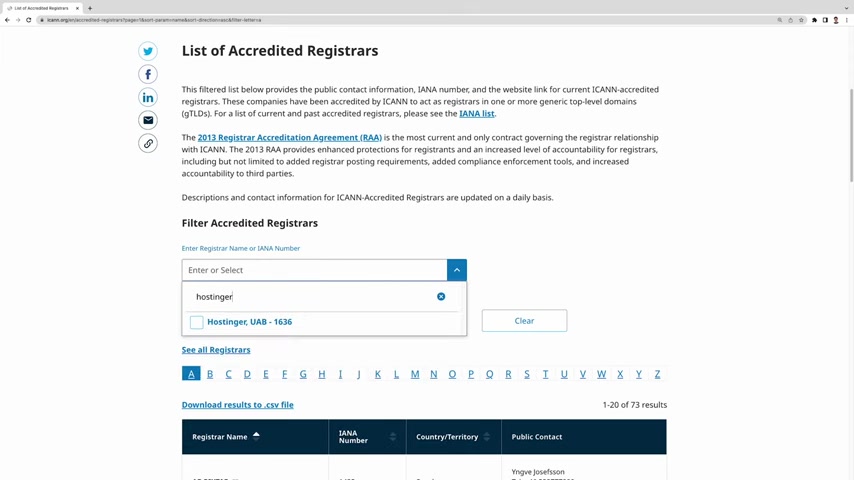The height and width of the screenshot is (480, 854).
Task: Filter registrars by letter P
Action: [x=471, y=374]
